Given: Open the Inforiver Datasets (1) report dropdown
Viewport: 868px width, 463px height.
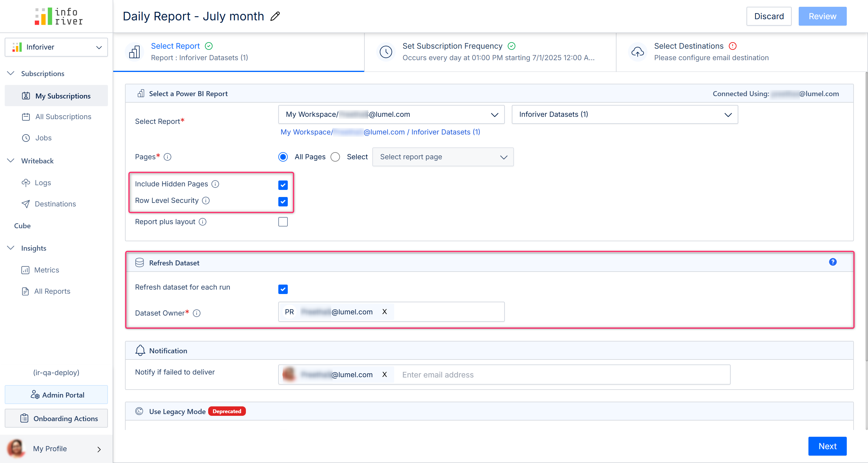Looking at the screenshot, I should click(x=624, y=115).
